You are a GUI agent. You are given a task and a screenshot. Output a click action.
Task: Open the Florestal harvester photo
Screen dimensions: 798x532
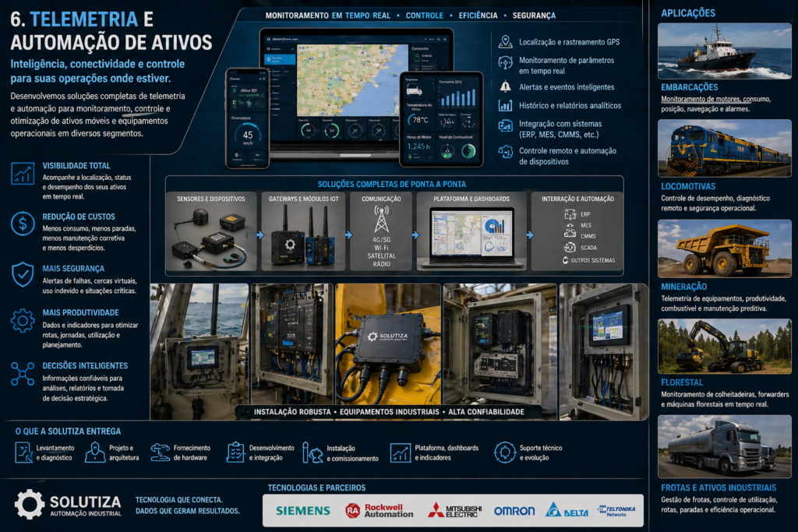click(724, 347)
